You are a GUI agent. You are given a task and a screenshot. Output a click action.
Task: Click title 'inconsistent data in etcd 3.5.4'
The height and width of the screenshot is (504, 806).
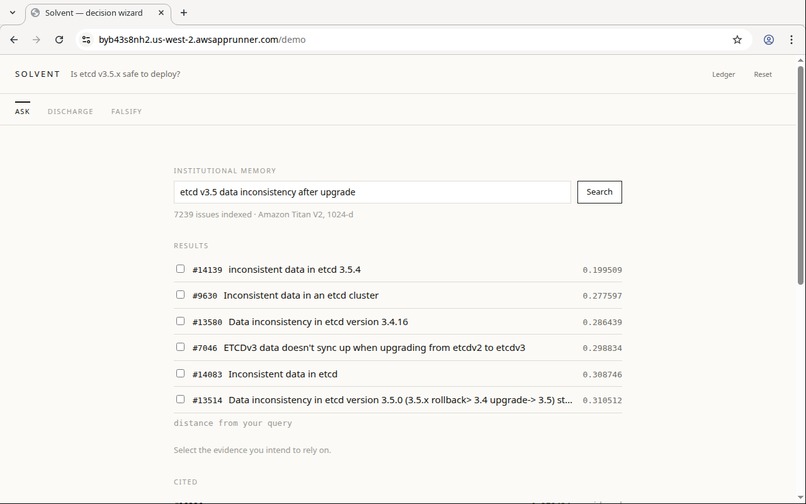tap(295, 269)
